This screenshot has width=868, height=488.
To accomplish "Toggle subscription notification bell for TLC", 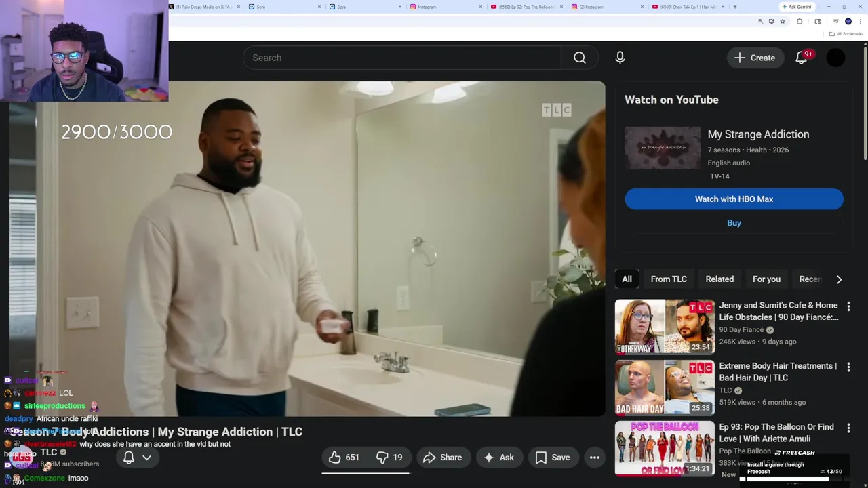I will pyautogui.click(x=129, y=457).
